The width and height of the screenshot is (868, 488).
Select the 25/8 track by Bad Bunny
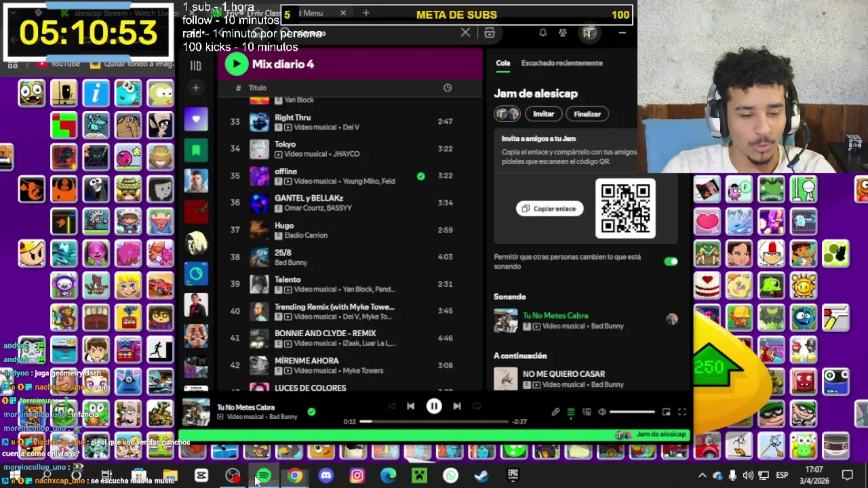350,257
